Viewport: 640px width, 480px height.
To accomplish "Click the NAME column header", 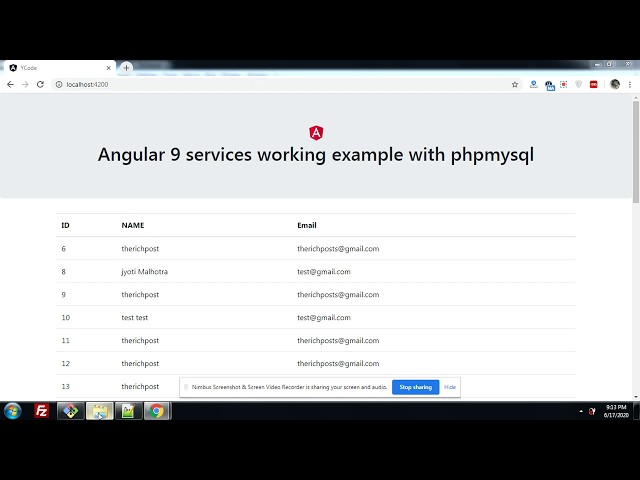I will coord(133,225).
